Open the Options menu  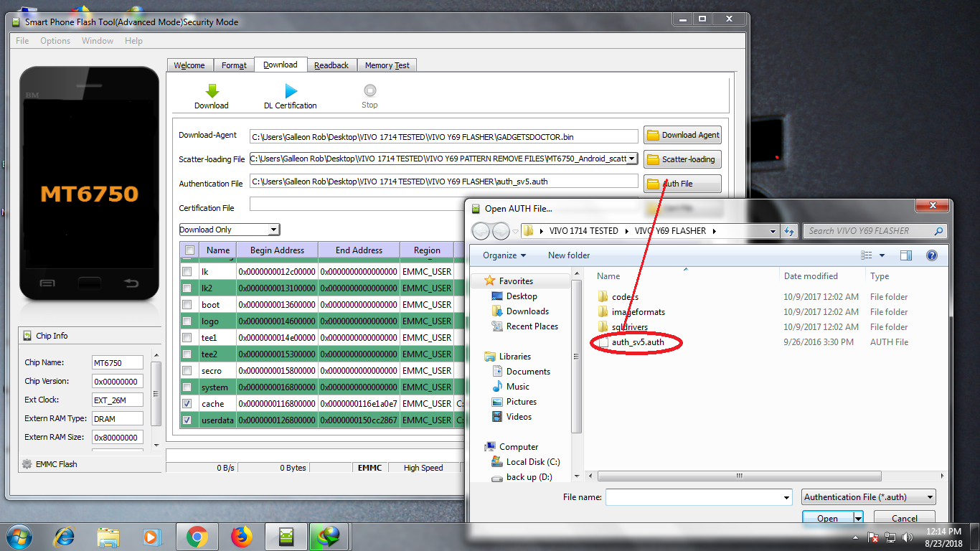[x=55, y=41]
